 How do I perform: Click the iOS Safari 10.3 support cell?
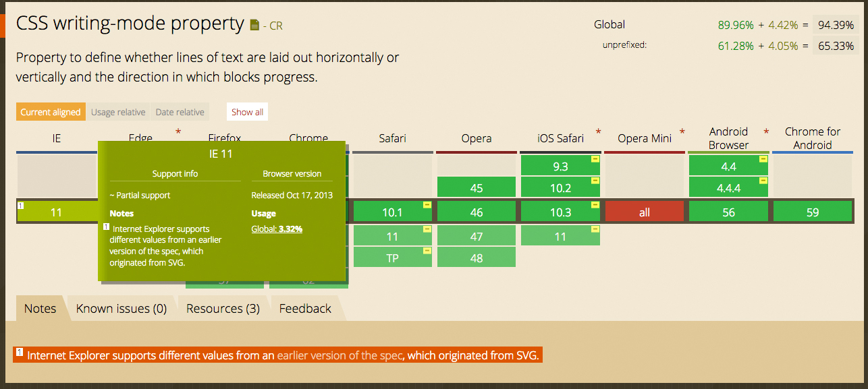click(x=560, y=212)
